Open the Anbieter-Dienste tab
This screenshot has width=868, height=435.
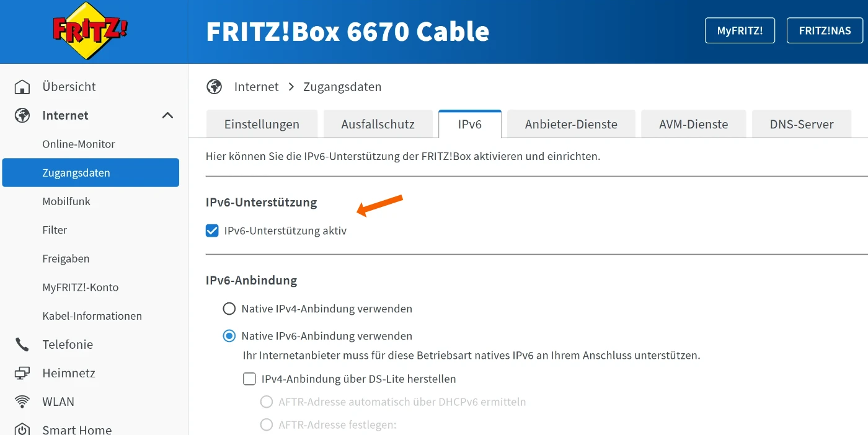pyautogui.click(x=570, y=123)
